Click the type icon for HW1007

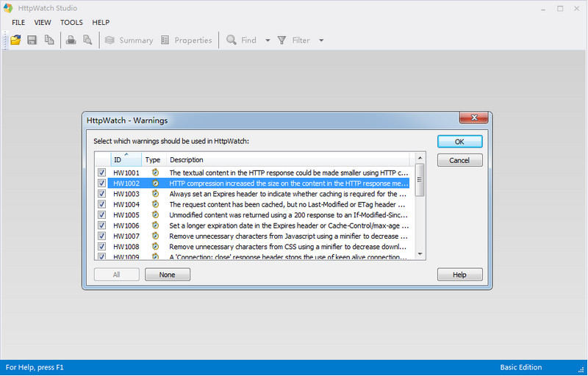click(155, 236)
